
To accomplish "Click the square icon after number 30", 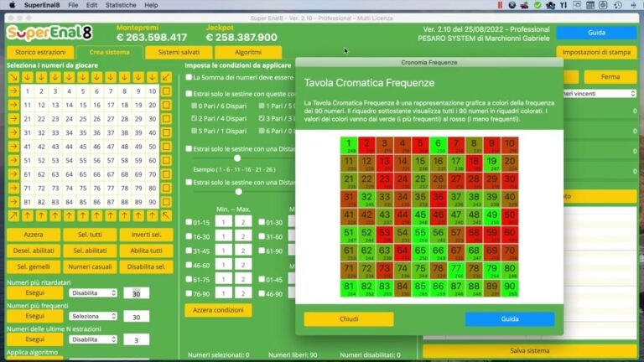I will [x=166, y=119].
